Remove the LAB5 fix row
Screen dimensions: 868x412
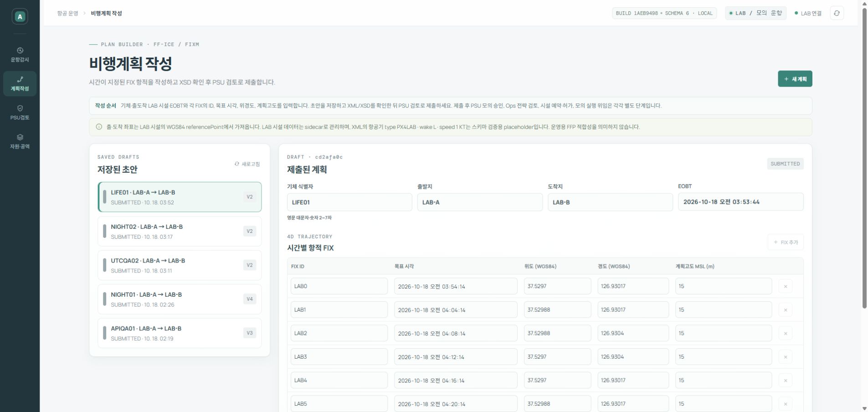pos(785,404)
